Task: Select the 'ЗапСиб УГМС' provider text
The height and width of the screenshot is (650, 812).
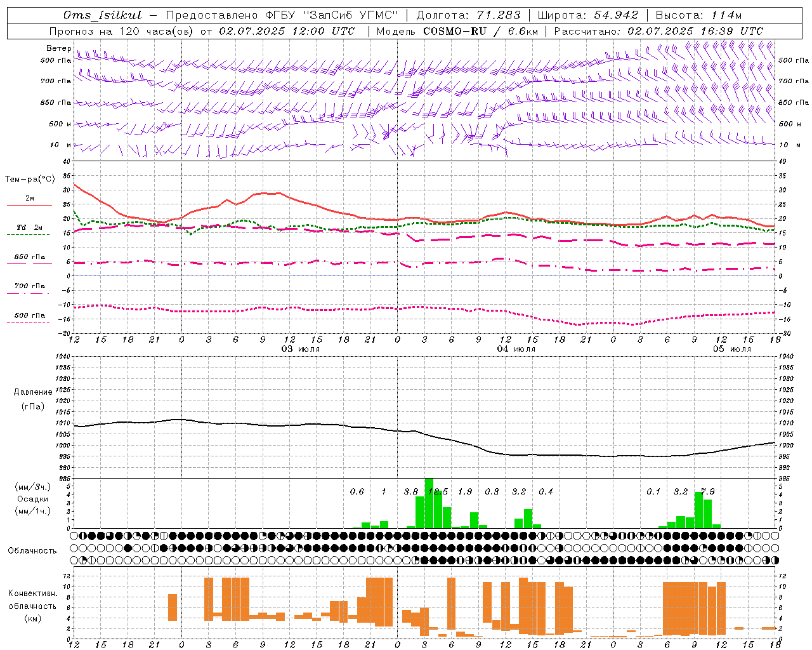Action: pyautogui.click(x=351, y=15)
